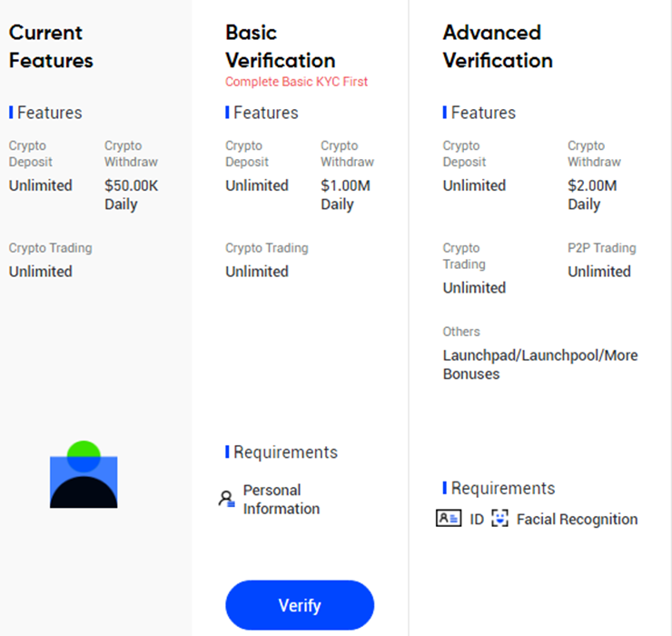
Task: Click the Complete Basic KYC First notice
Action: [x=296, y=82]
